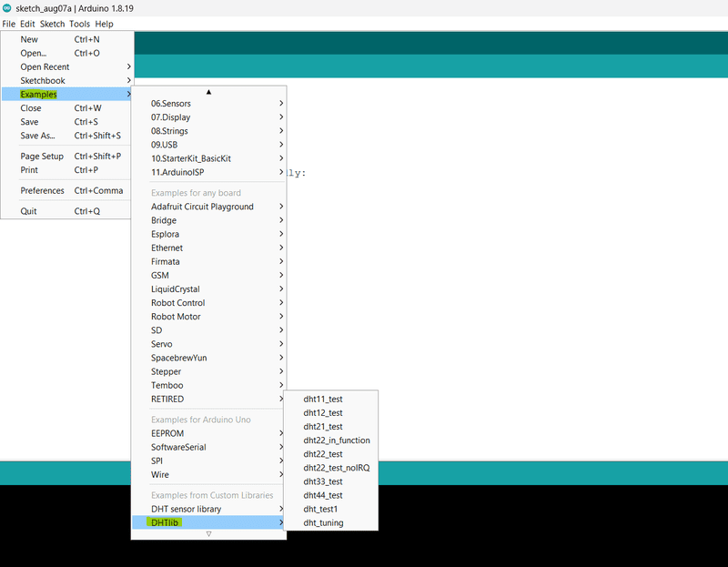The image size is (728, 567).
Task: Expand 09.USB examples
Action: [x=208, y=145]
